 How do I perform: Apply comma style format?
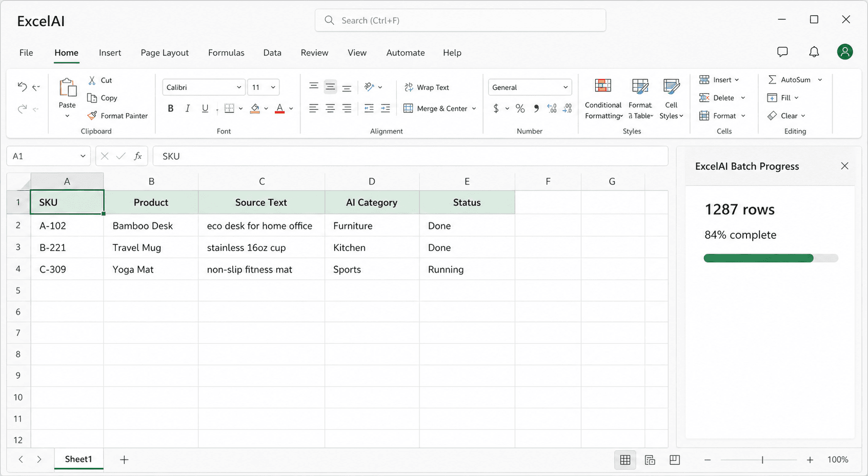(x=536, y=108)
